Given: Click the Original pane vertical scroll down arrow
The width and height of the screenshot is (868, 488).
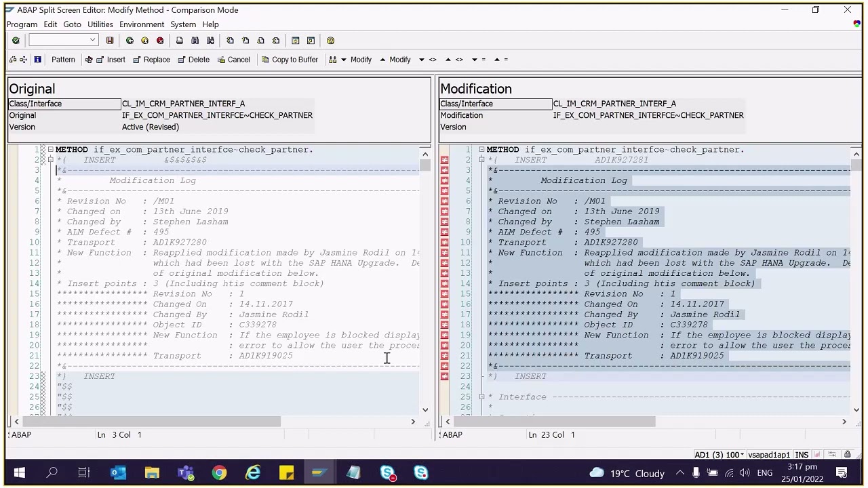Looking at the screenshot, I should [425, 409].
